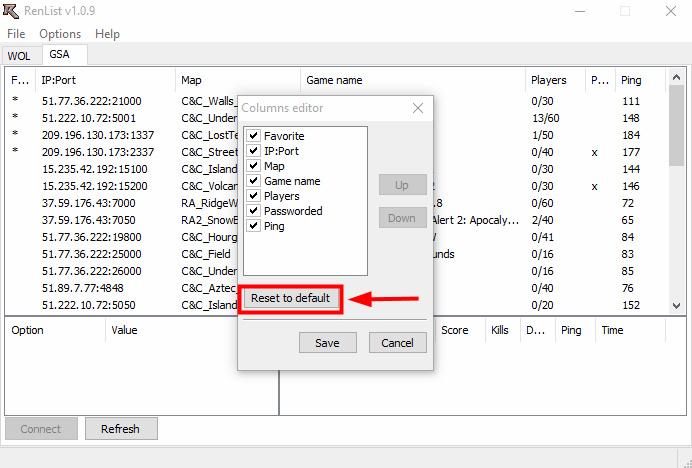The height and width of the screenshot is (468, 692).
Task: Select server 15.235.42.192:15100
Action: pyautogui.click(x=95, y=169)
